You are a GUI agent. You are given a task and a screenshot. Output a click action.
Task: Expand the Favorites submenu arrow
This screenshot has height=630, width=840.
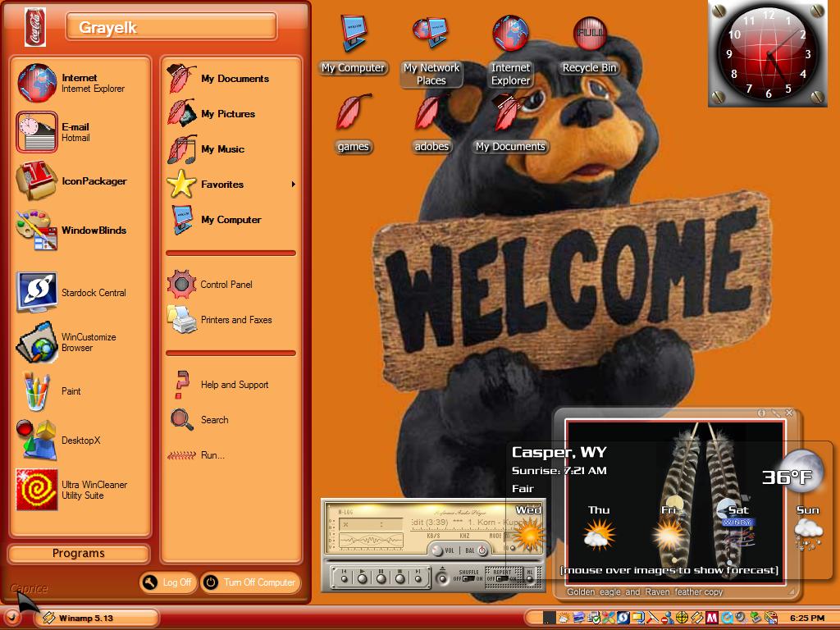coord(293,185)
